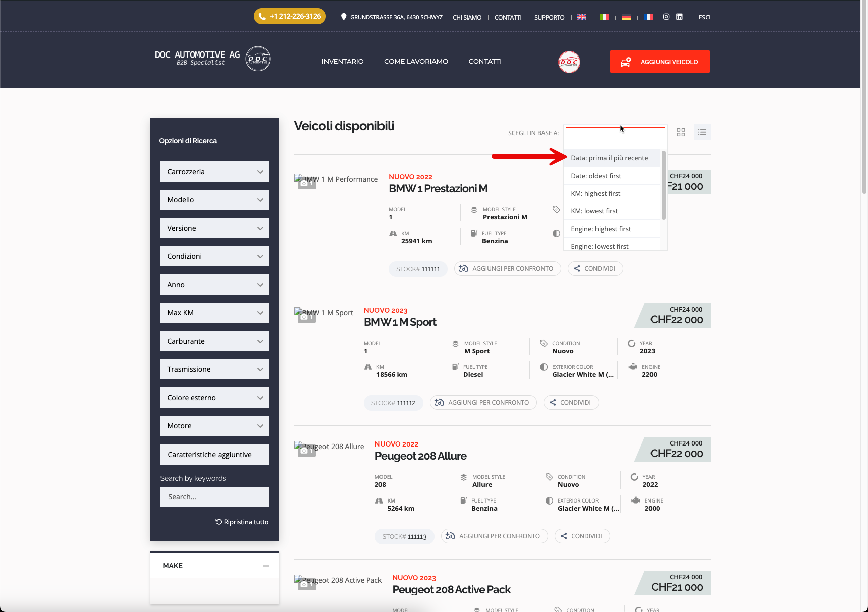
Task: Switch language to German flag
Action: 626,17
